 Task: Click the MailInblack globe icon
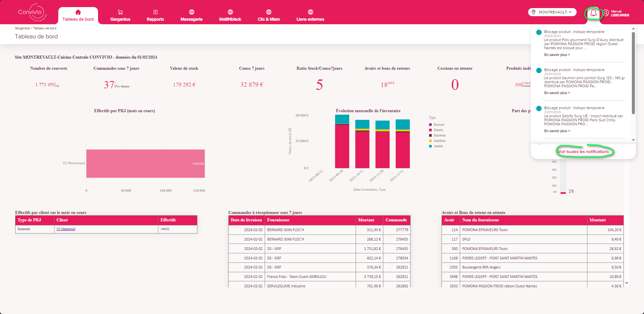point(230,12)
